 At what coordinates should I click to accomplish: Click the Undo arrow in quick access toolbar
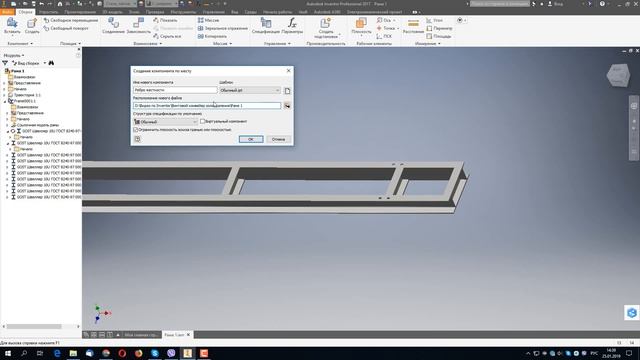point(41,4)
